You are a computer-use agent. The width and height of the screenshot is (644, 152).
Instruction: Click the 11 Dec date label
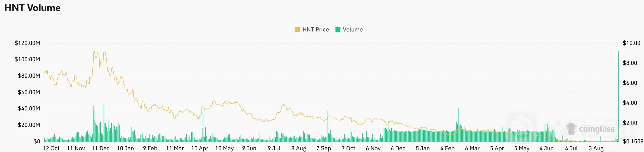click(x=101, y=149)
